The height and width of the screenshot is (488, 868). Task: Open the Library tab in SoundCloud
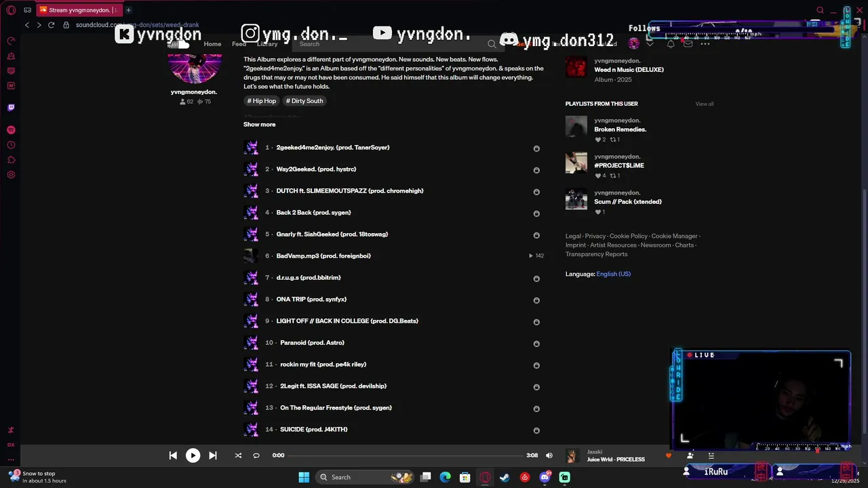267,44
